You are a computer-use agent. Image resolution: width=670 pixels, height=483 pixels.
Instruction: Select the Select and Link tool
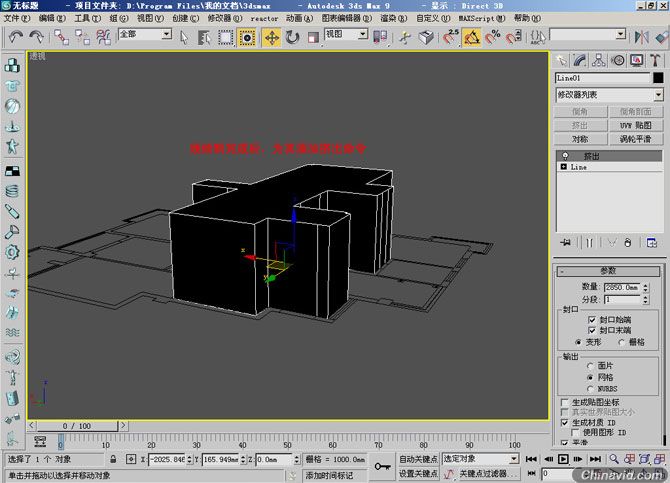pos(61,37)
